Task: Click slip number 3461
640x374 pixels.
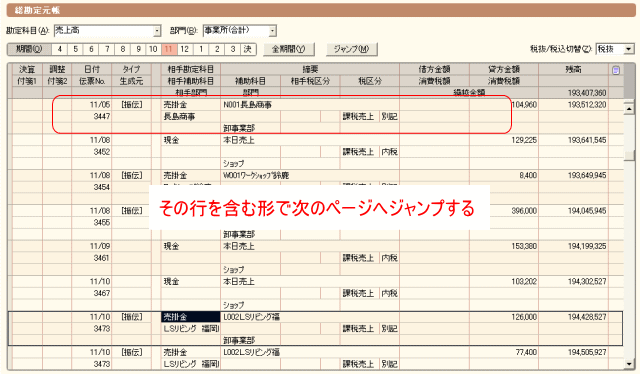Action: 102,258
